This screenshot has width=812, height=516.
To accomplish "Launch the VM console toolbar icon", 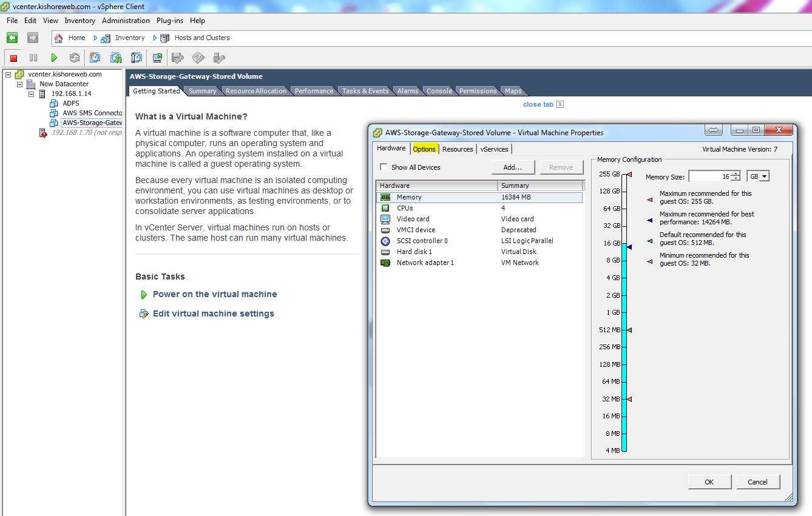I will (x=157, y=58).
